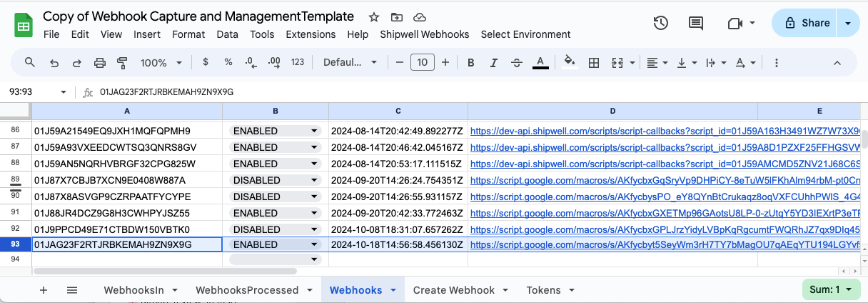Open Share options dropdown arrow
Screen dimensions: 868x303
(x=848, y=23)
